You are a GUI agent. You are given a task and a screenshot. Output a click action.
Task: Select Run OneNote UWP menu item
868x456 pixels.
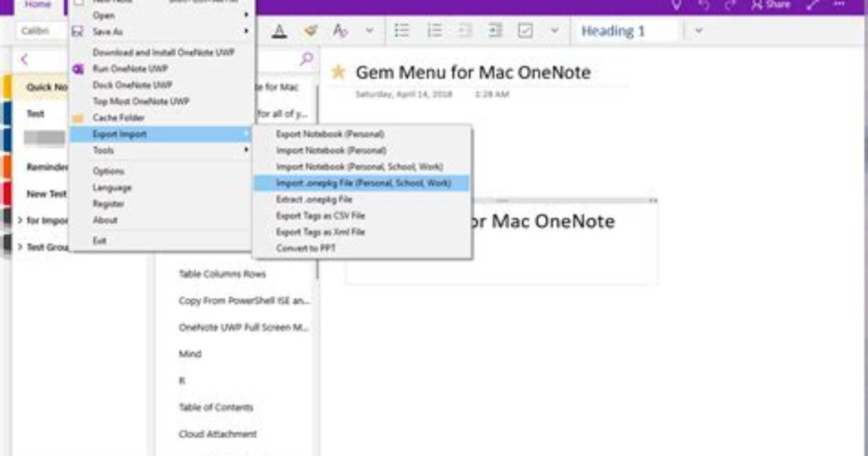[162, 69]
